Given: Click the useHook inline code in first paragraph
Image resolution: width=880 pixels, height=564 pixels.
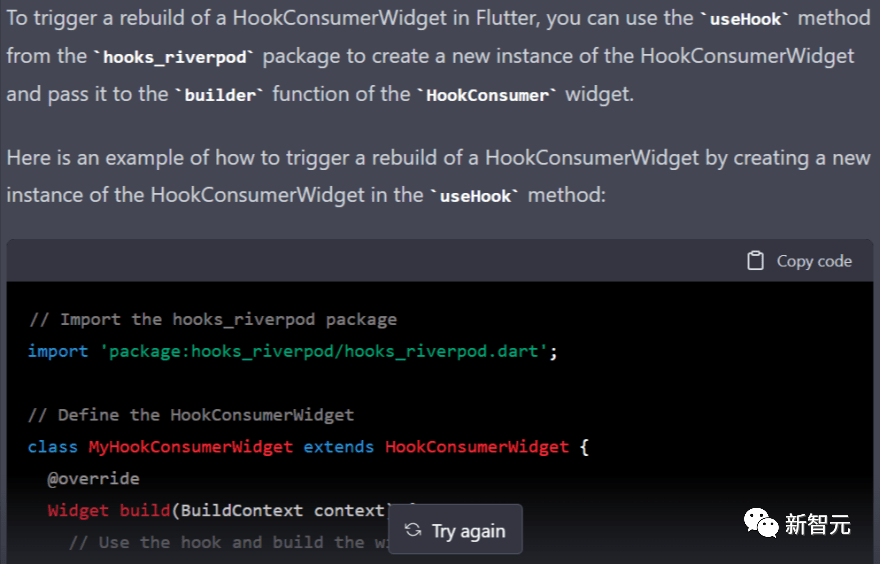Looking at the screenshot, I should [x=745, y=19].
